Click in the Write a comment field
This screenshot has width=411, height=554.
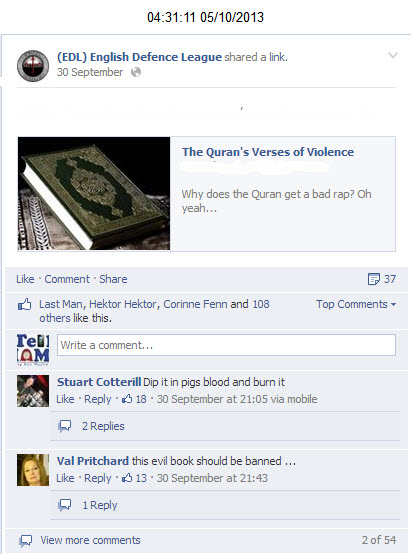pos(226,345)
